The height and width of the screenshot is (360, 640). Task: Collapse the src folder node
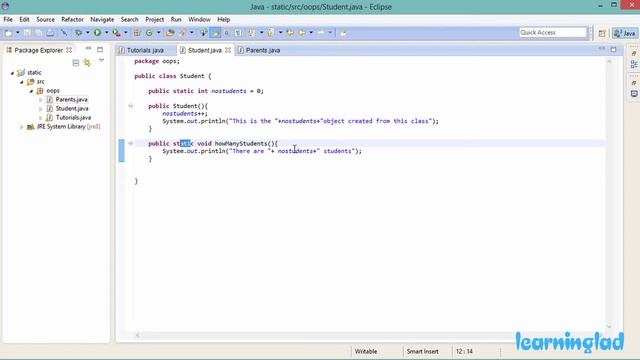click(22, 82)
